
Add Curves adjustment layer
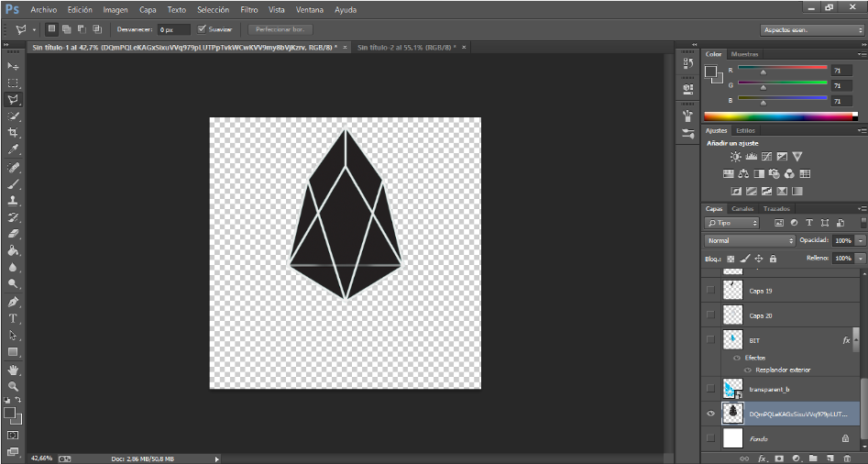(766, 157)
